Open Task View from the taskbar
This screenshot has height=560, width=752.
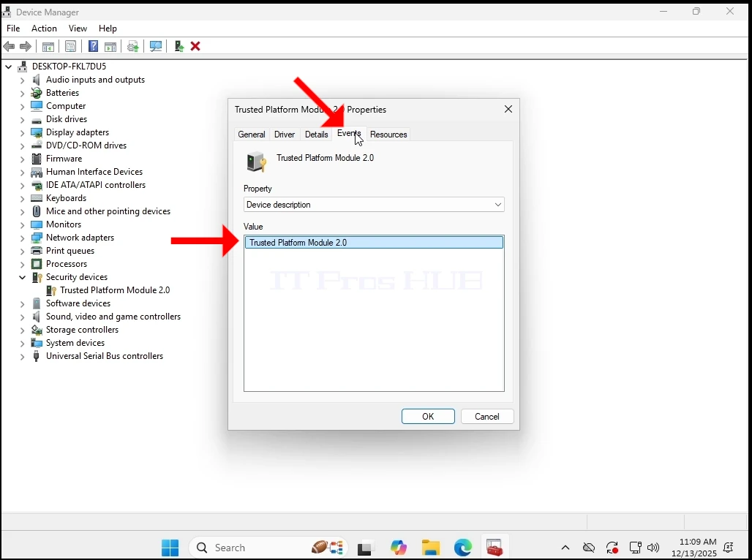click(366, 548)
